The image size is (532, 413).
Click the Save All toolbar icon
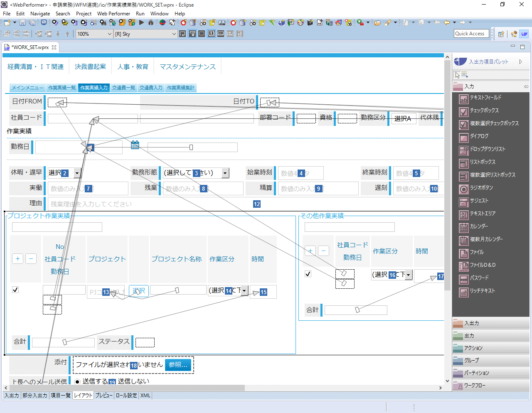pyautogui.click(x=32, y=23)
